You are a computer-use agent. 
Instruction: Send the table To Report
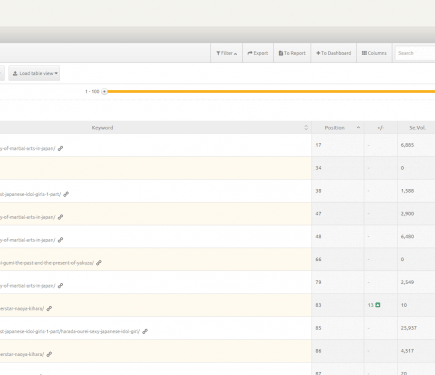click(292, 53)
